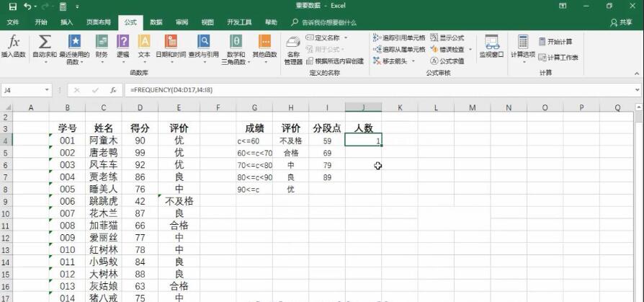Open the Help tab
The image size is (644, 302).
click(271, 22)
